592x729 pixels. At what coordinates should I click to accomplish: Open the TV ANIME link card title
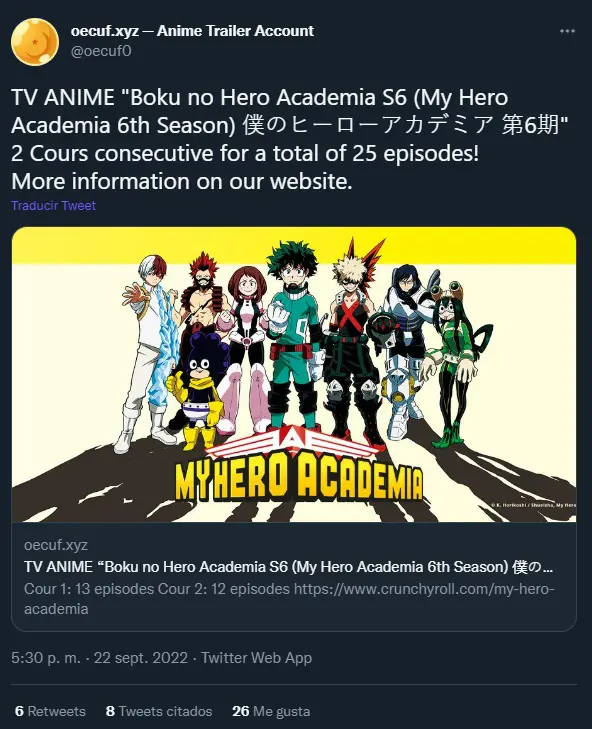(x=288, y=567)
